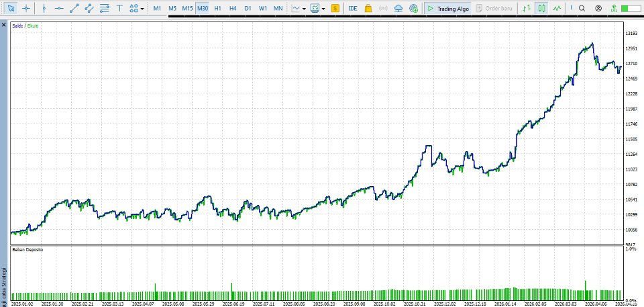Choose the equidistant channel tool
Screen dimensions: 644x307
click(89, 8)
